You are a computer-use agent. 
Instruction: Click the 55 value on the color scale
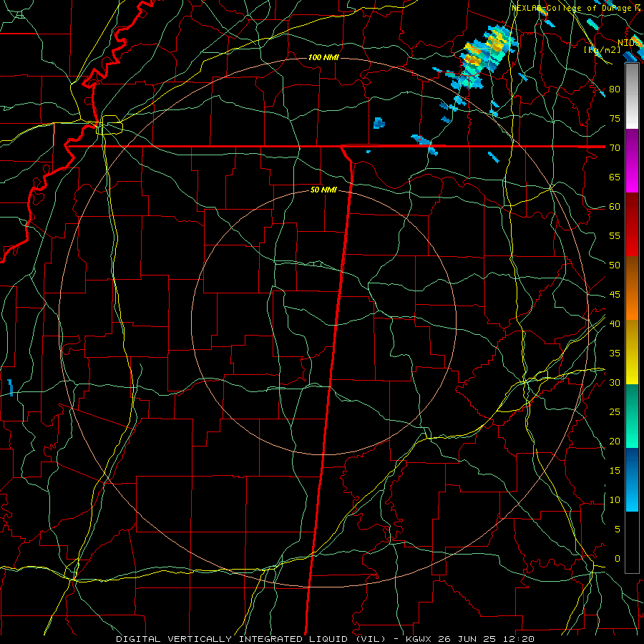pos(615,235)
